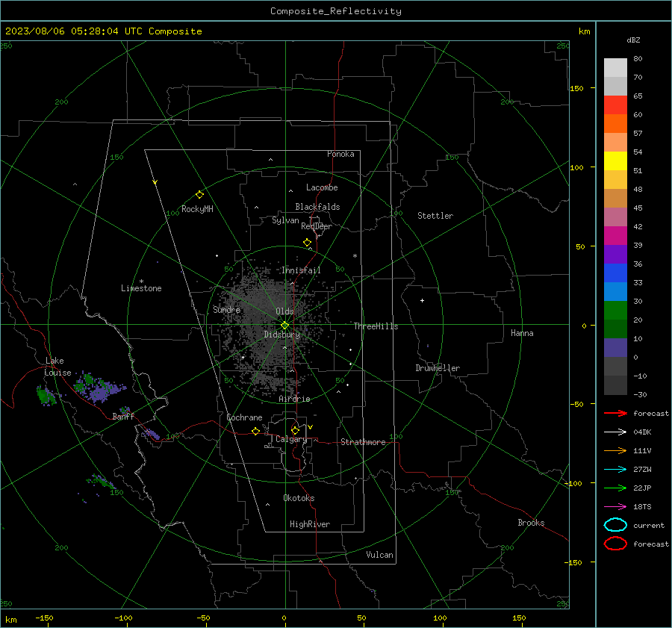This screenshot has width=672, height=628.
Task: Click the Limestone label
Action: coord(141,288)
